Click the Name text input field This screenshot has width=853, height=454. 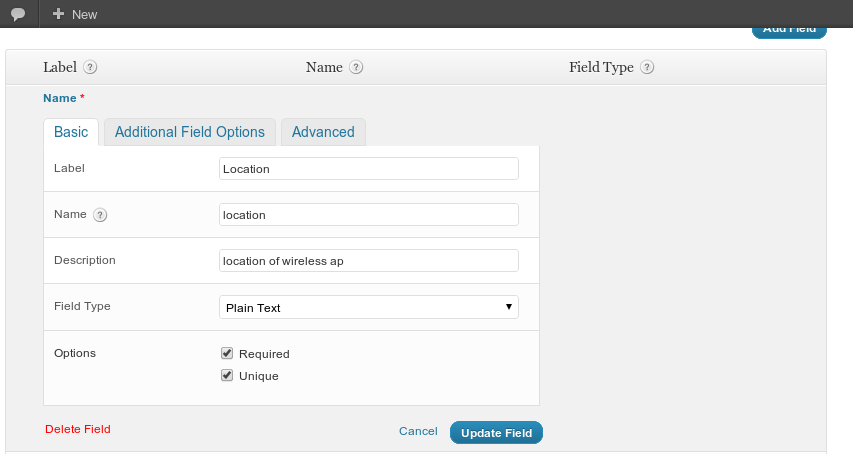tap(368, 215)
